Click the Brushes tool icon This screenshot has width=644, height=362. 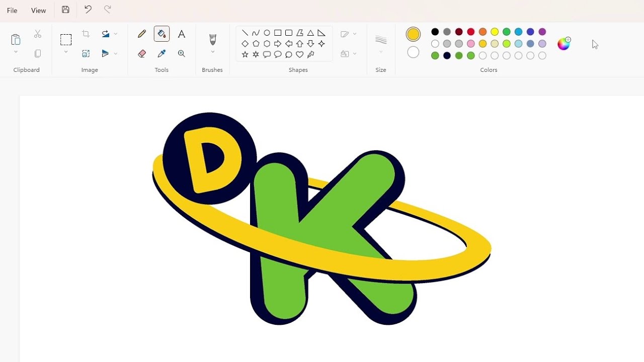tap(212, 40)
